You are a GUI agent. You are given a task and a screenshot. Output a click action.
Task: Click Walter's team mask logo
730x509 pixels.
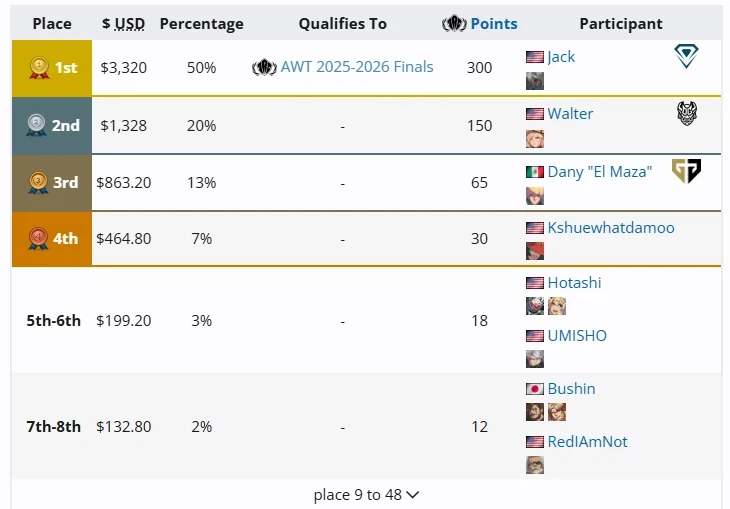tap(686, 114)
